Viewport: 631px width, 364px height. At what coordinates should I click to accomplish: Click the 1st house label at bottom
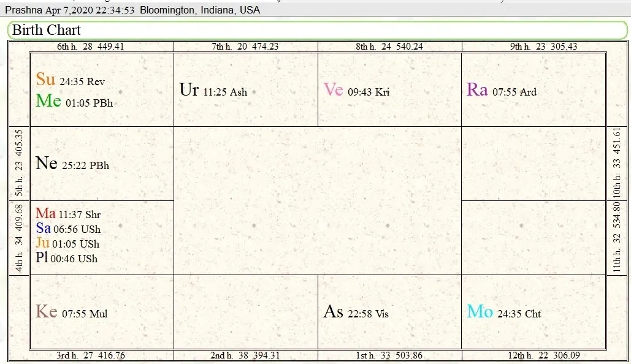[389, 355]
